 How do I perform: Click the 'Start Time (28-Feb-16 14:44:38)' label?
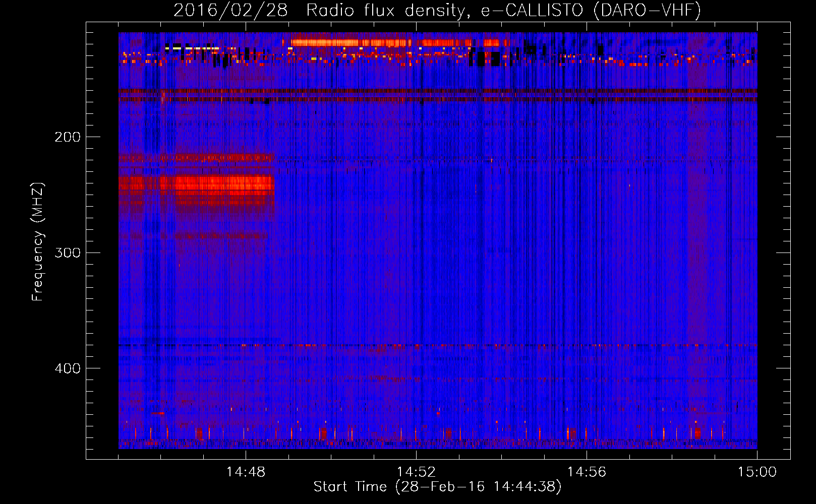[437, 487]
